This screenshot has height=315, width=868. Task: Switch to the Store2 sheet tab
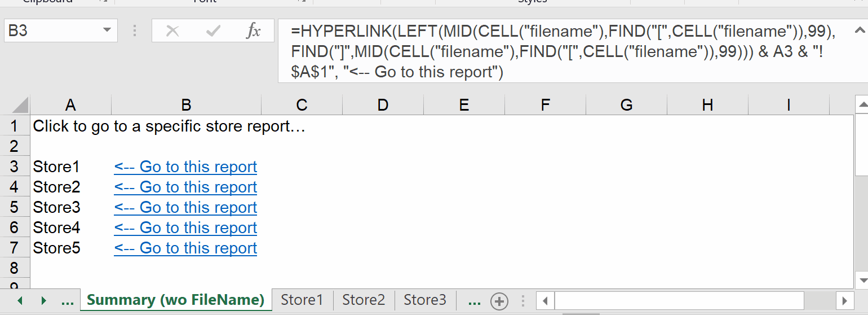[x=364, y=300]
